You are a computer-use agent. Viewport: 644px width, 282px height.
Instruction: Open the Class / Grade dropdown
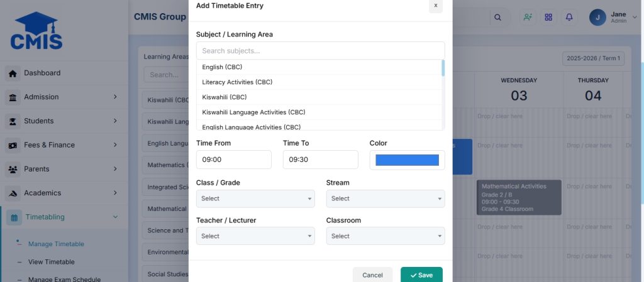pos(255,198)
